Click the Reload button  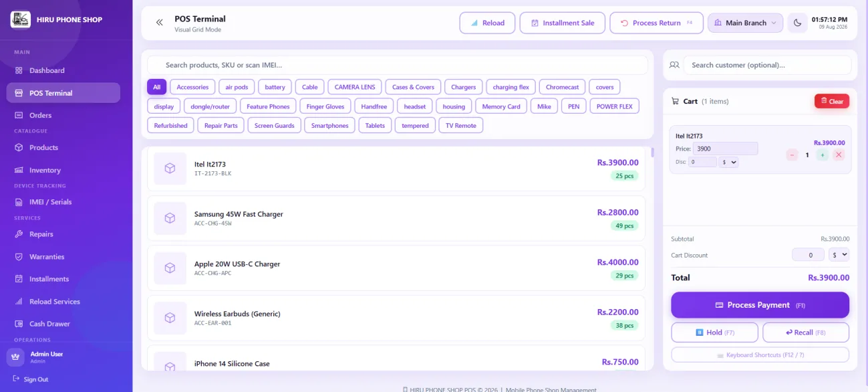tap(487, 23)
